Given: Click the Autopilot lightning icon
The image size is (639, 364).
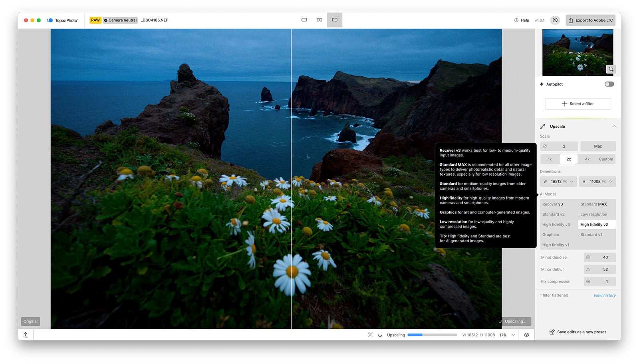Looking at the screenshot, I should click(542, 84).
